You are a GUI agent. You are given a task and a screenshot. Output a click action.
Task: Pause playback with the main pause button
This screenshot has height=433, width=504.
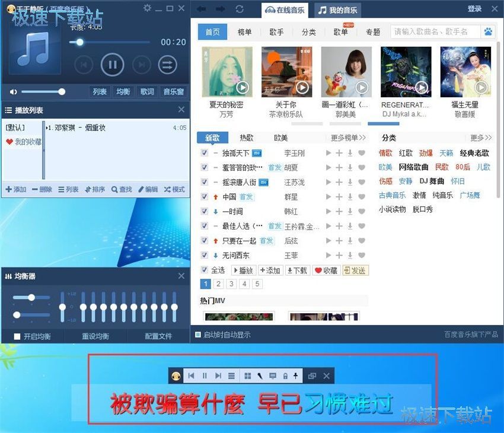tap(112, 65)
